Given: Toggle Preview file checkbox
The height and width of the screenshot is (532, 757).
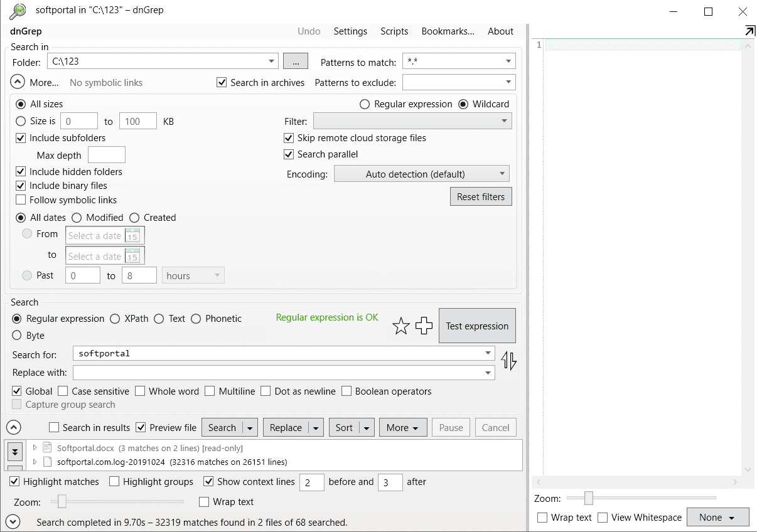Looking at the screenshot, I should point(141,428).
